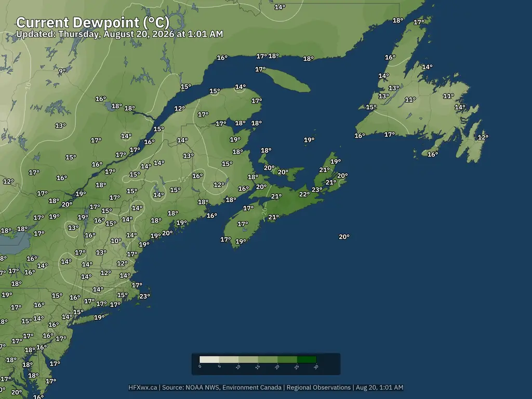The height and width of the screenshot is (399, 532).
Task: Click the "23°" reading on Cape Cod
Action: point(144,296)
